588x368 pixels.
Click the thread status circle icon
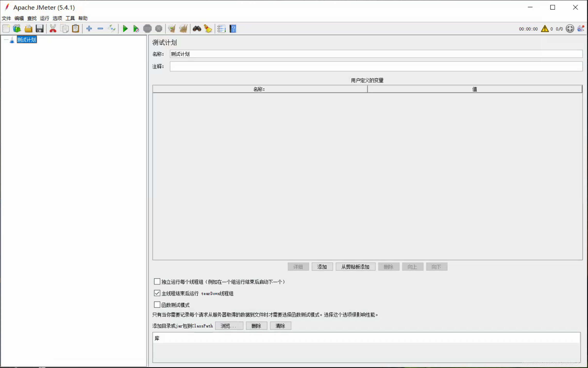[x=570, y=29]
